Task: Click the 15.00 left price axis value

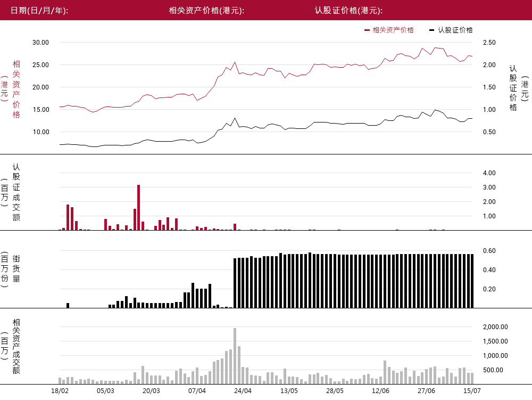Action: (41, 109)
